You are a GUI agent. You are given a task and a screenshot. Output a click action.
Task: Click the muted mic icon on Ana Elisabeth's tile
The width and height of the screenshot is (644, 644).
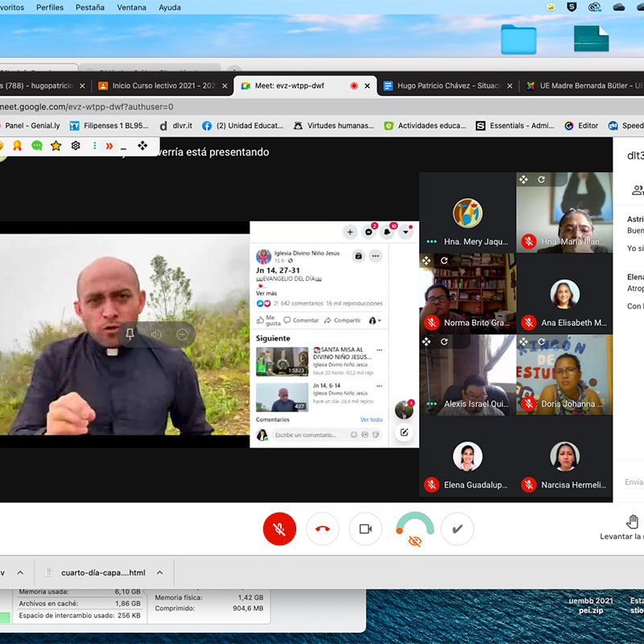(529, 323)
